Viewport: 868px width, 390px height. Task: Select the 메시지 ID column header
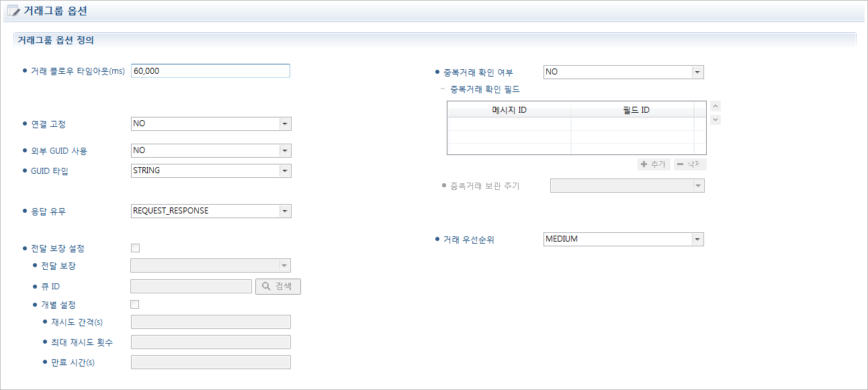[x=509, y=110]
